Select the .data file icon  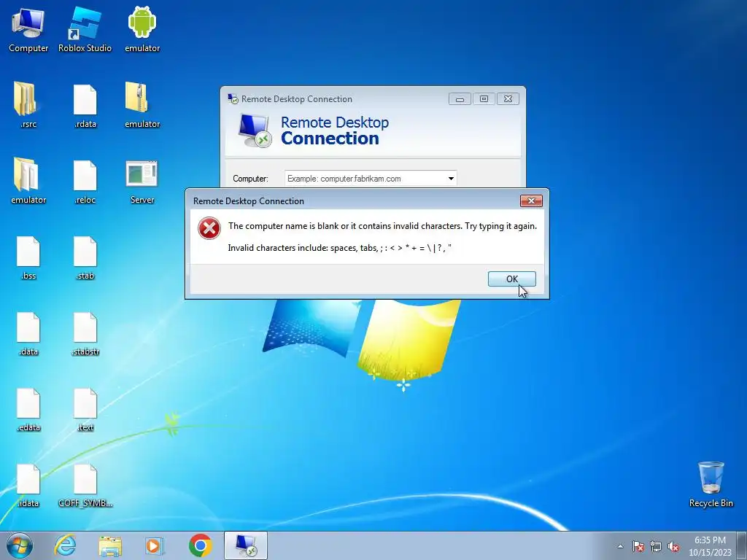point(28,332)
